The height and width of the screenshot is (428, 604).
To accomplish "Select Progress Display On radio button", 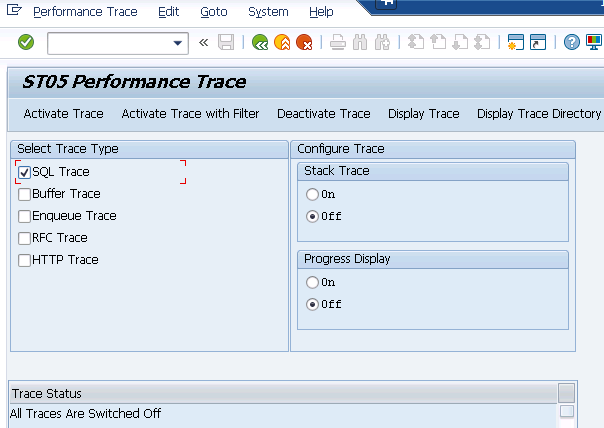I will pyautogui.click(x=313, y=282).
